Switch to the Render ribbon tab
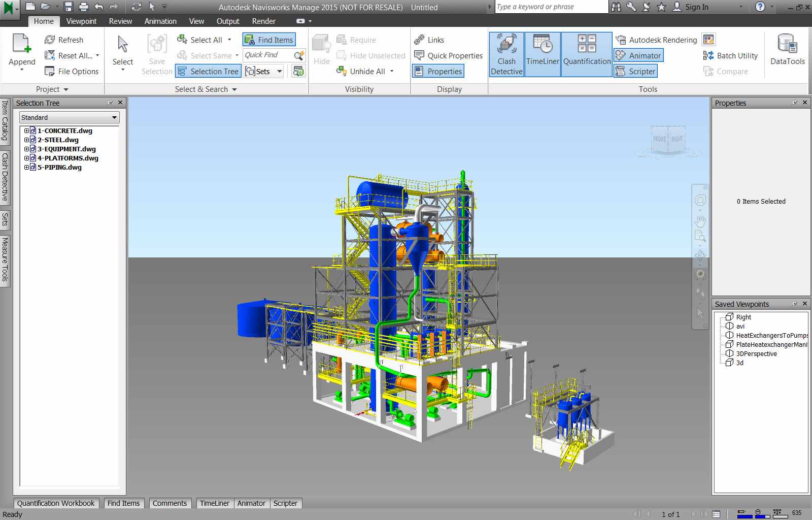Viewport: 812px width, 520px height. click(264, 21)
